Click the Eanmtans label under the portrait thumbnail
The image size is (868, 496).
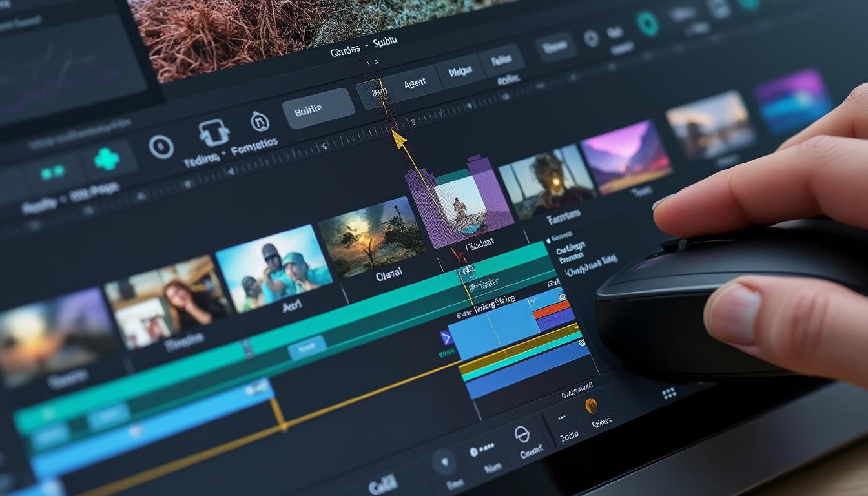tap(564, 216)
